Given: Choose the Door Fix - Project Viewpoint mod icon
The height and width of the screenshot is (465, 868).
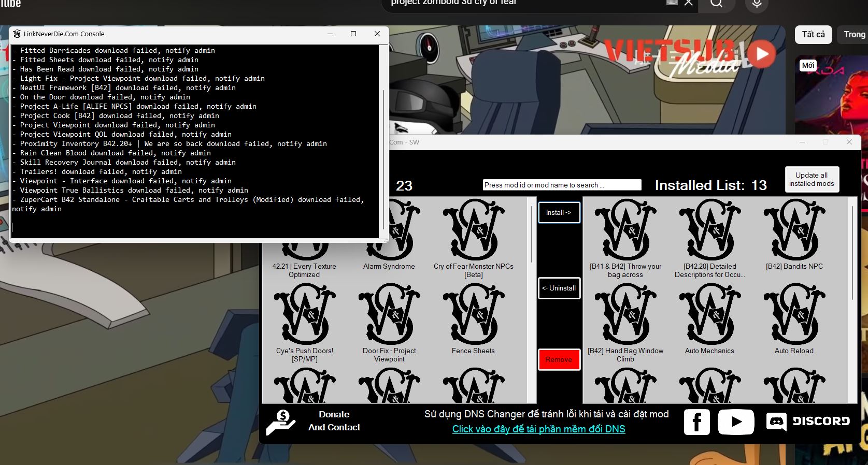Looking at the screenshot, I should click(x=389, y=314).
